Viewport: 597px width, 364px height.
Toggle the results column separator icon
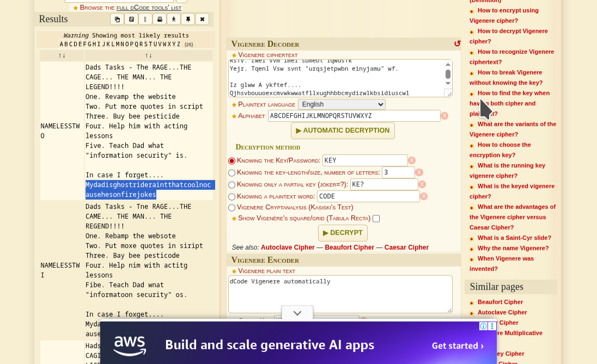[x=145, y=19]
